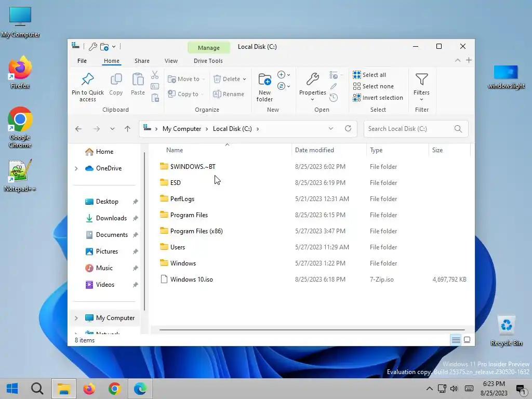The height and width of the screenshot is (399, 532).
Task: Switch to the Drive Tools tab
Action: [x=208, y=61]
